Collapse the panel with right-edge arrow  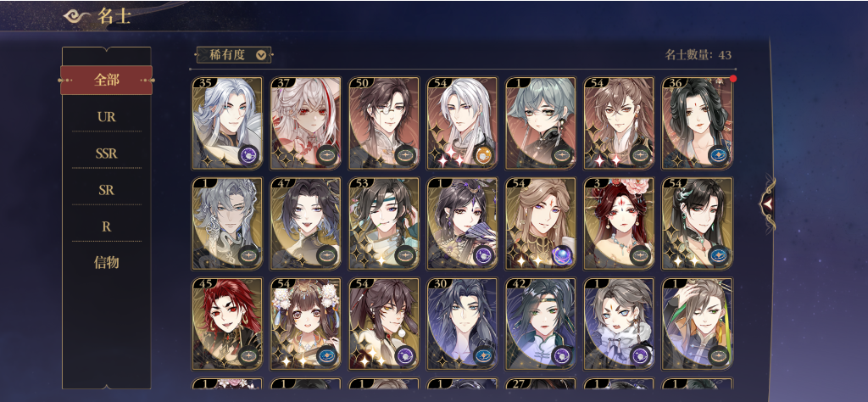coord(767,204)
